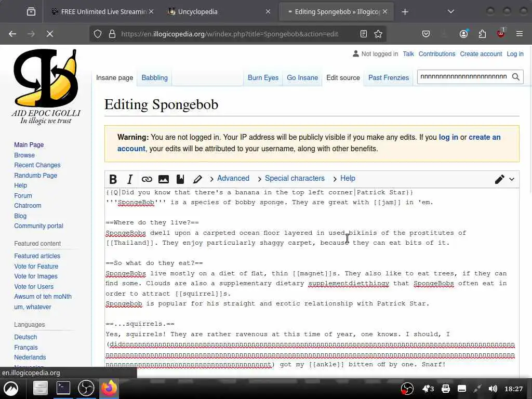
Task: Open the Past Frenzies tab
Action: coord(389,78)
